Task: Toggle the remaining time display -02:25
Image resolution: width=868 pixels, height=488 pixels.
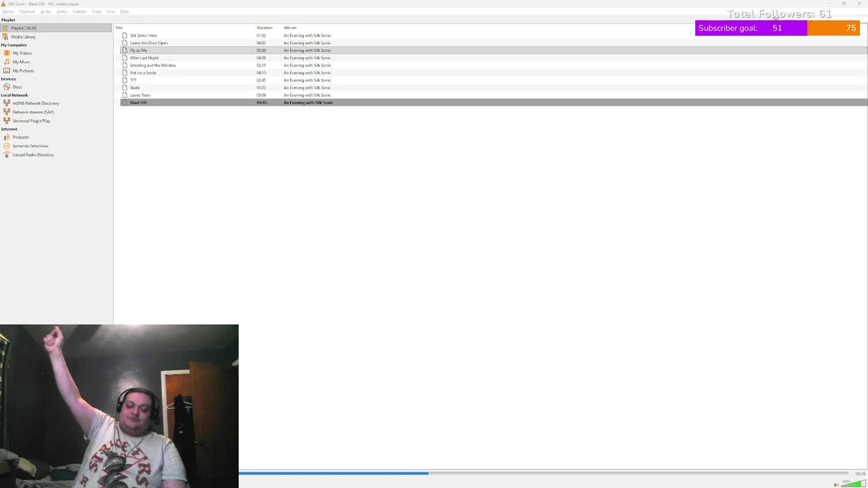Action: point(860,473)
